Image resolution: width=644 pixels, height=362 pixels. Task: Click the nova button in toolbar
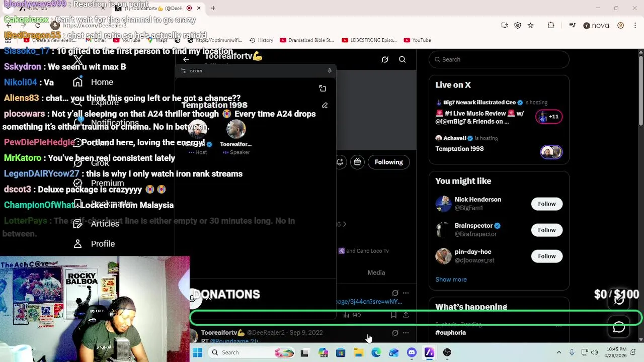(x=597, y=26)
